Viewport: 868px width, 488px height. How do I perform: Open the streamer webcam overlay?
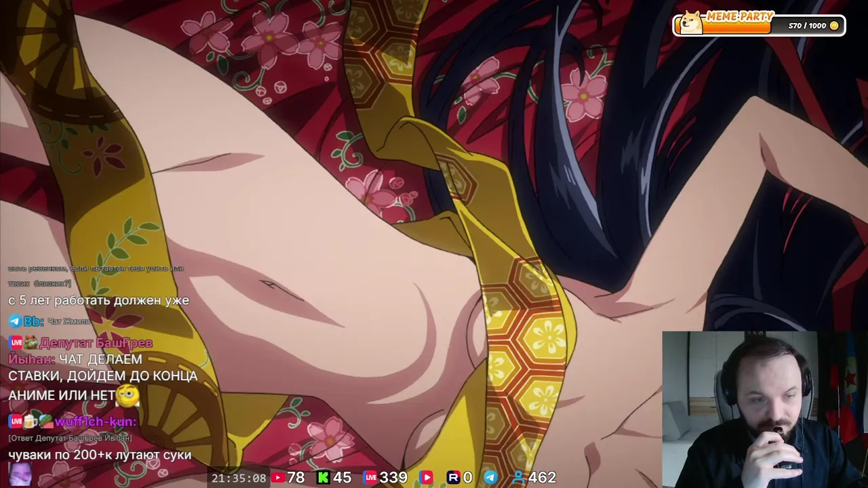pos(765,409)
